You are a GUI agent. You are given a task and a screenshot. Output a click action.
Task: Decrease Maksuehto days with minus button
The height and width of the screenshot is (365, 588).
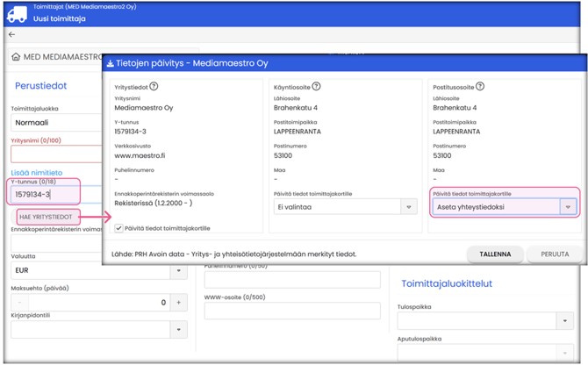click(20, 303)
